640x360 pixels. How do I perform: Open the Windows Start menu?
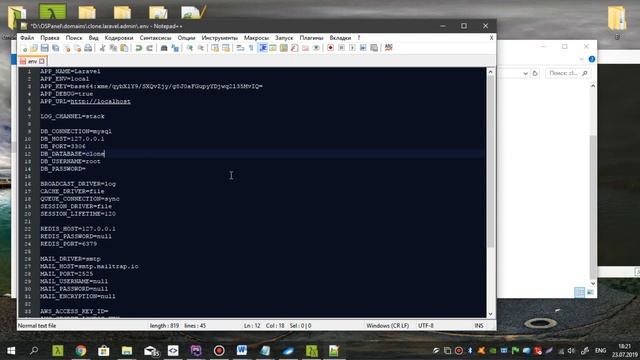coord(11,351)
